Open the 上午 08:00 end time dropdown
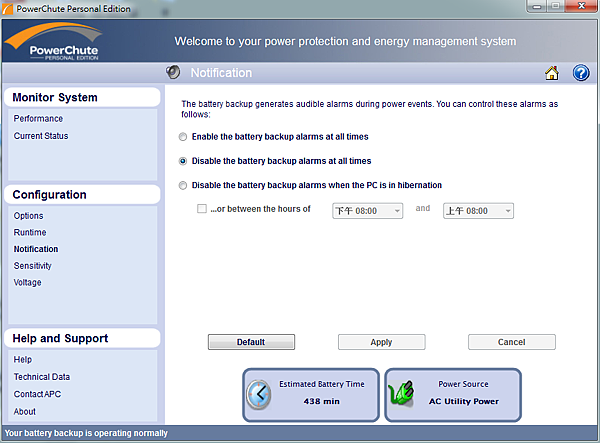Image resolution: width=600 pixels, height=443 pixels. pyautogui.click(x=478, y=211)
